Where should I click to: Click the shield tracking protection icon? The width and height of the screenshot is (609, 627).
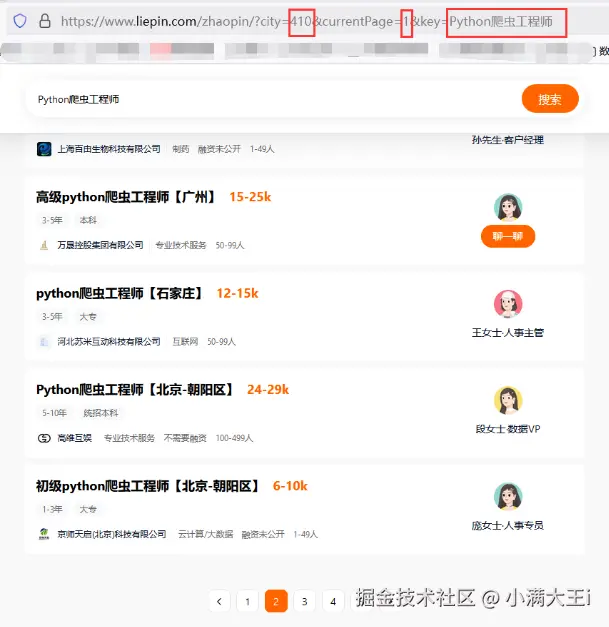point(20,21)
